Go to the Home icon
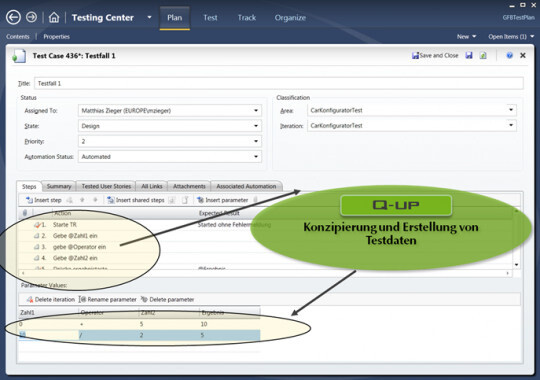Image resolution: width=540 pixels, height=380 pixels. [x=54, y=17]
